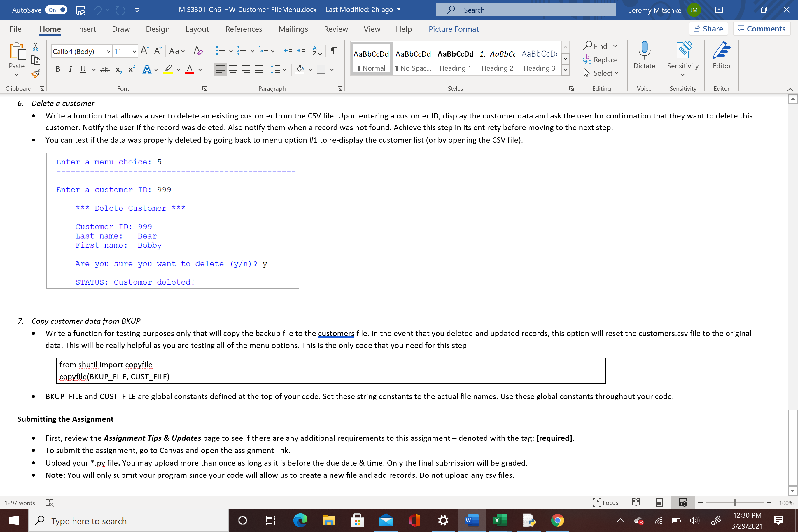
Task: Click the Focus mode button
Action: click(x=605, y=503)
